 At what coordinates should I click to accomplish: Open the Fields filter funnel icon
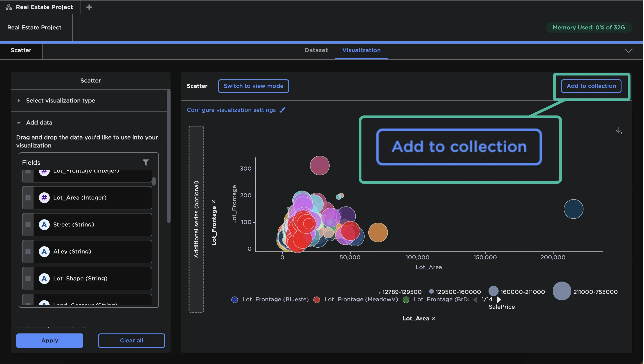tap(146, 162)
